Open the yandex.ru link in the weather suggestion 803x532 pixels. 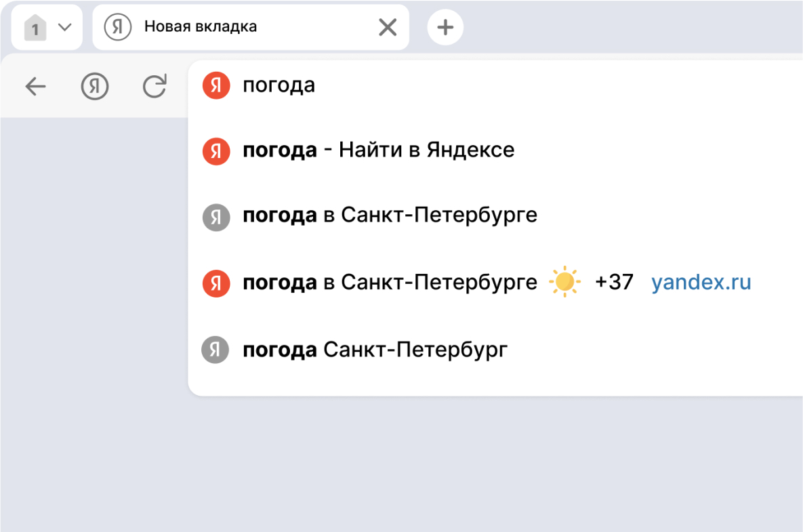[703, 283]
